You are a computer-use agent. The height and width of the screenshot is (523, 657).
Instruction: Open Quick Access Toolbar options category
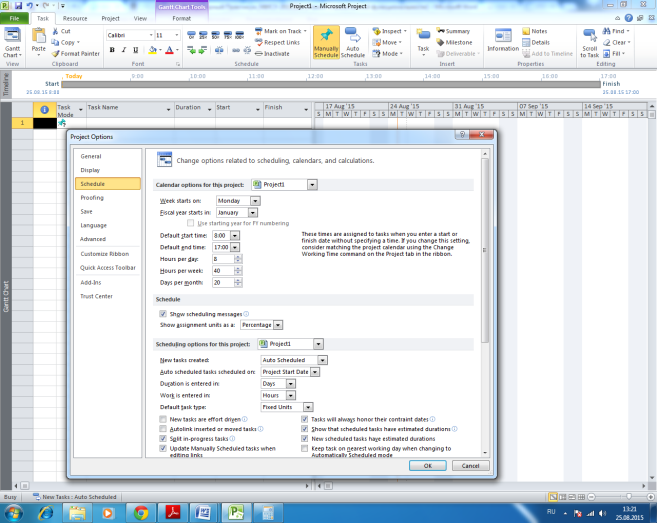[x=108, y=267]
